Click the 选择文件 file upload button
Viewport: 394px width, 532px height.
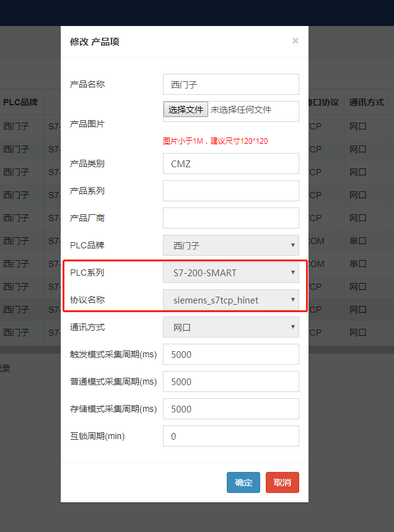[x=186, y=110]
